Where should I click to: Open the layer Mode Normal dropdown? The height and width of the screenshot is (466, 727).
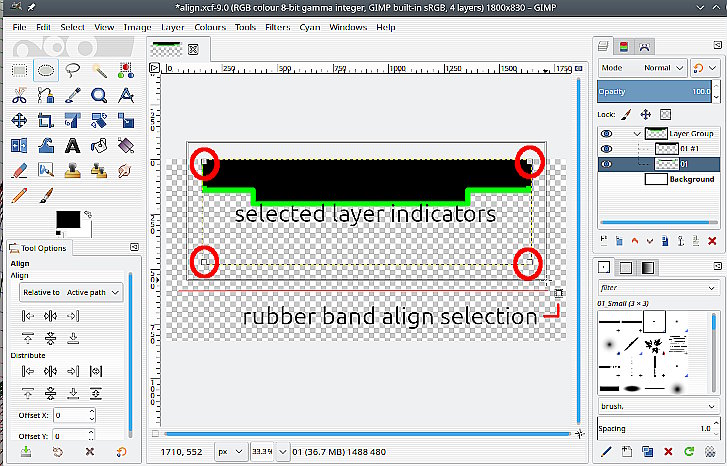(x=642, y=68)
